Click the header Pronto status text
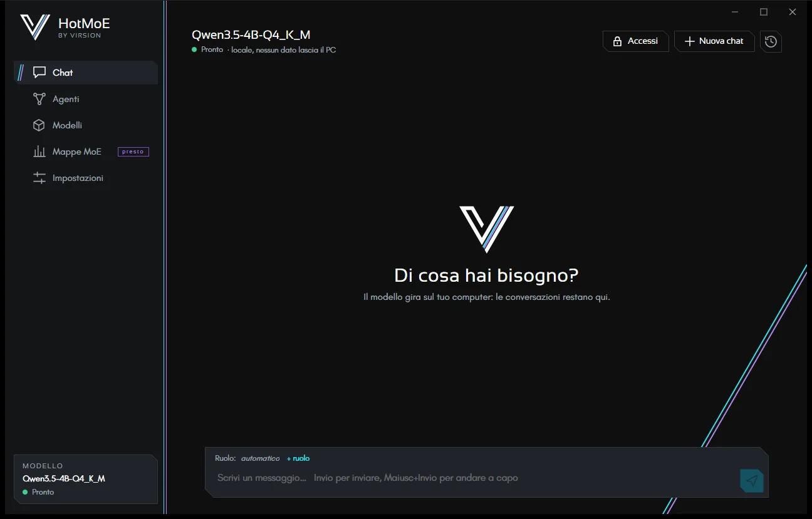The height and width of the screenshot is (519, 812). click(212, 49)
